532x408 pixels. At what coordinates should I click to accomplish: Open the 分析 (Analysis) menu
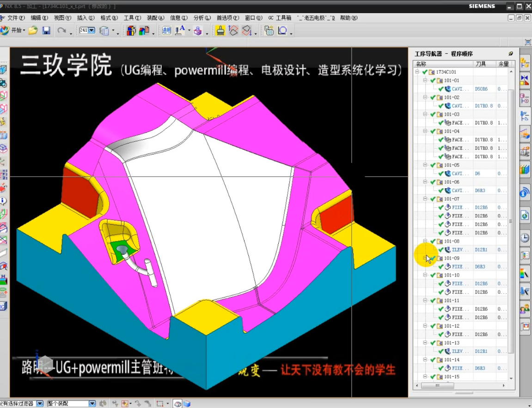pos(202,18)
